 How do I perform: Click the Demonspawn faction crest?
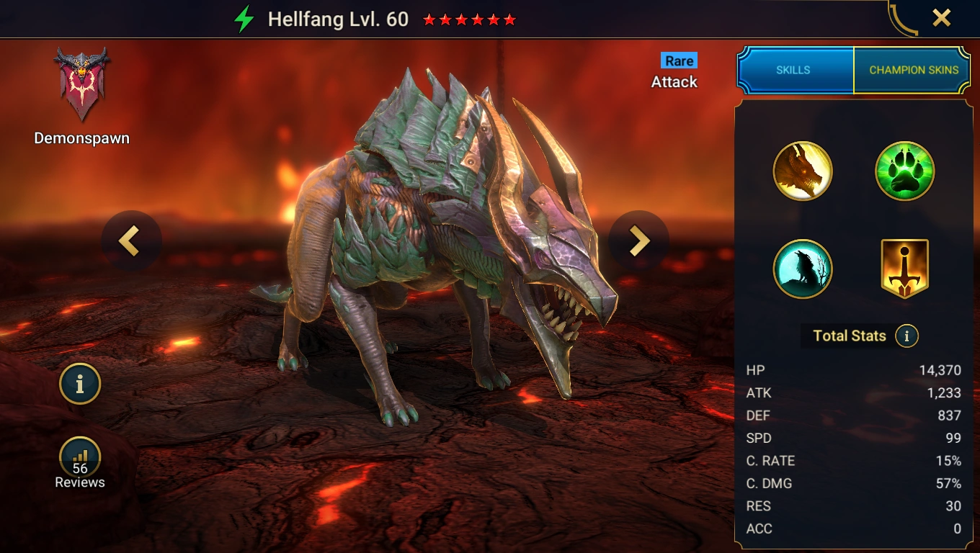81,84
